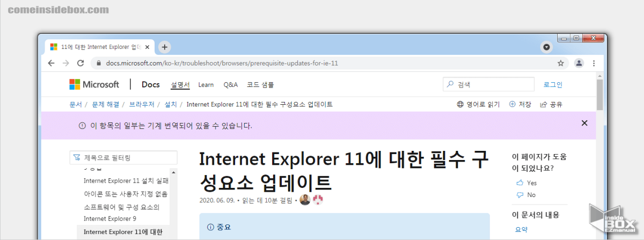644x240 pixels.
Task: Reload the page with refresh icon
Action: click(80, 63)
